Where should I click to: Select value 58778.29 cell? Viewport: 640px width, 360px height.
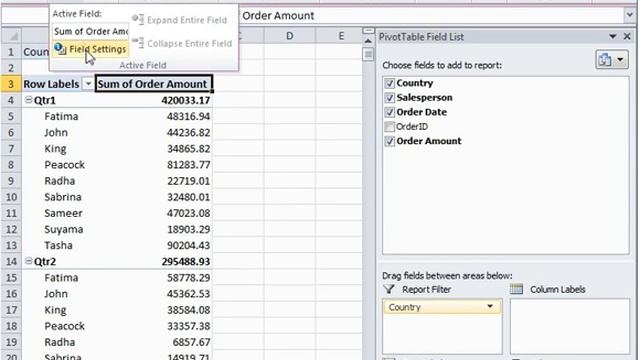153,278
